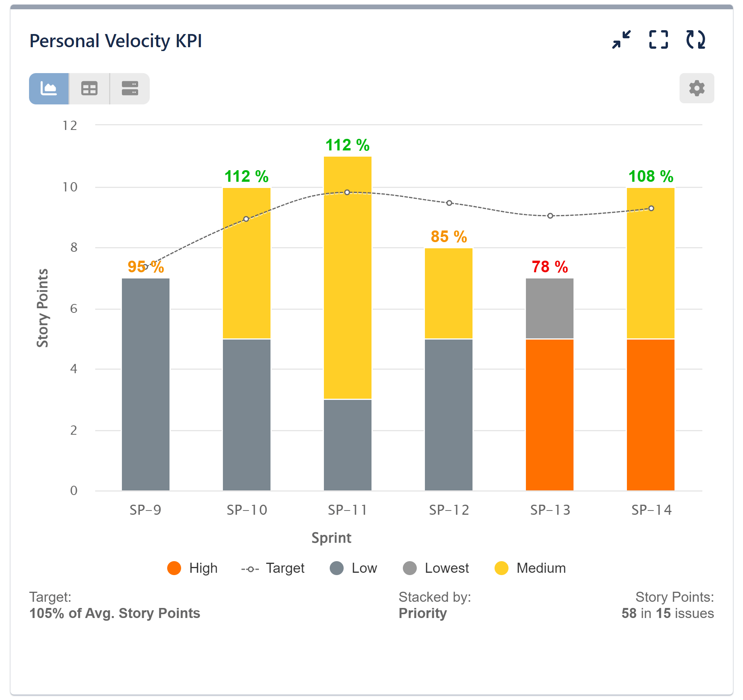This screenshot has width=743, height=700.
Task: Refresh the Personal Velocity KPI gadget
Action: point(697,39)
